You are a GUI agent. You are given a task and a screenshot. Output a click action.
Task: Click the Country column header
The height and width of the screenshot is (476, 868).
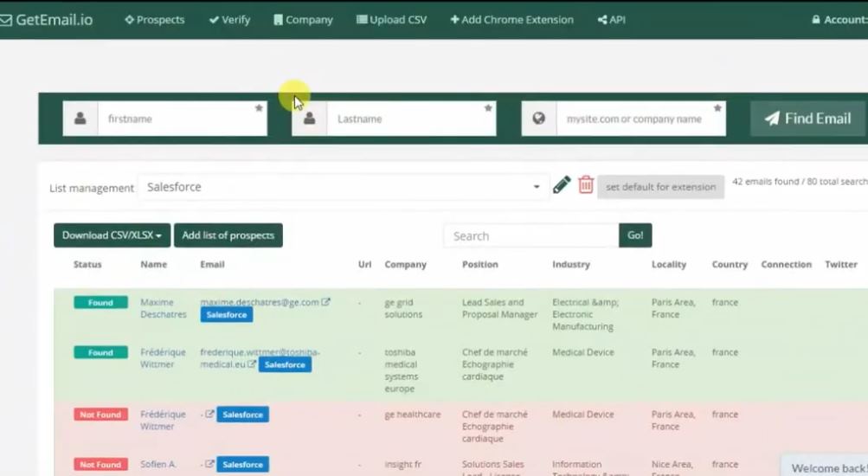pos(730,265)
